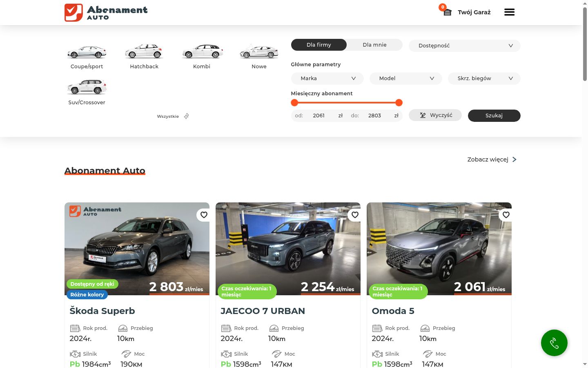Click the Škoda Superb power icon
This screenshot has height=368, width=588.
tap(126, 354)
